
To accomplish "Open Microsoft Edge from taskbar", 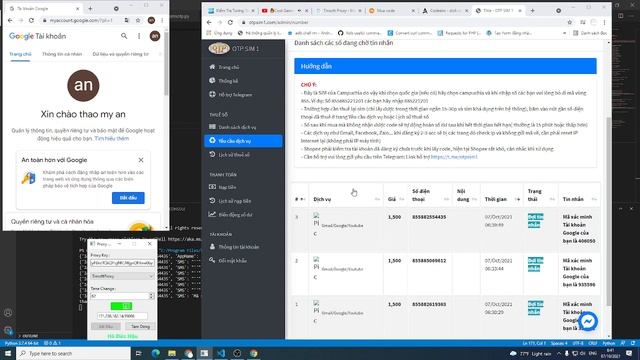I will (156, 353).
